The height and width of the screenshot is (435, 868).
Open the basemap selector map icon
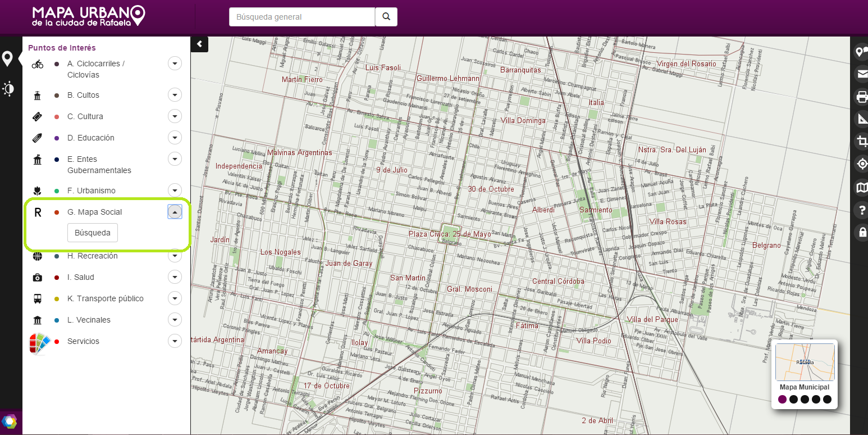[x=862, y=187]
